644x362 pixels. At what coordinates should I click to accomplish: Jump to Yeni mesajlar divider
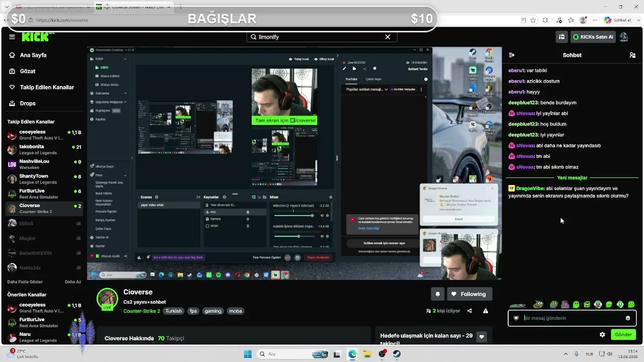click(572, 178)
